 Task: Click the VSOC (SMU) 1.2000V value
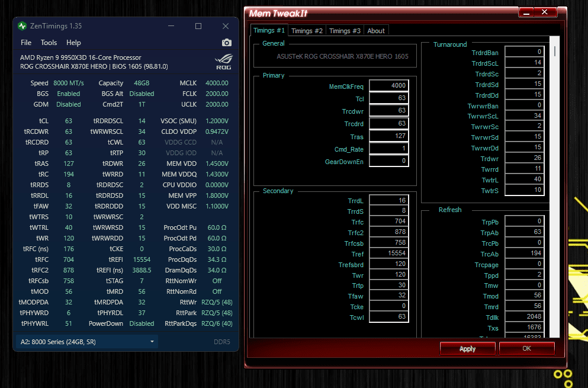[217, 121]
